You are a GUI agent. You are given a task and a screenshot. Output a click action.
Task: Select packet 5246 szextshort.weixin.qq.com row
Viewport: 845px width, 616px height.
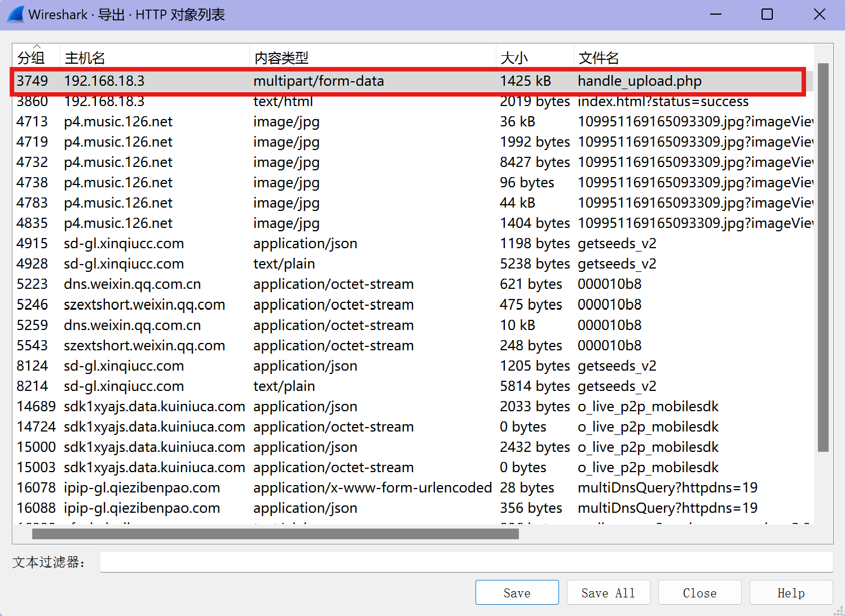pos(413,305)
